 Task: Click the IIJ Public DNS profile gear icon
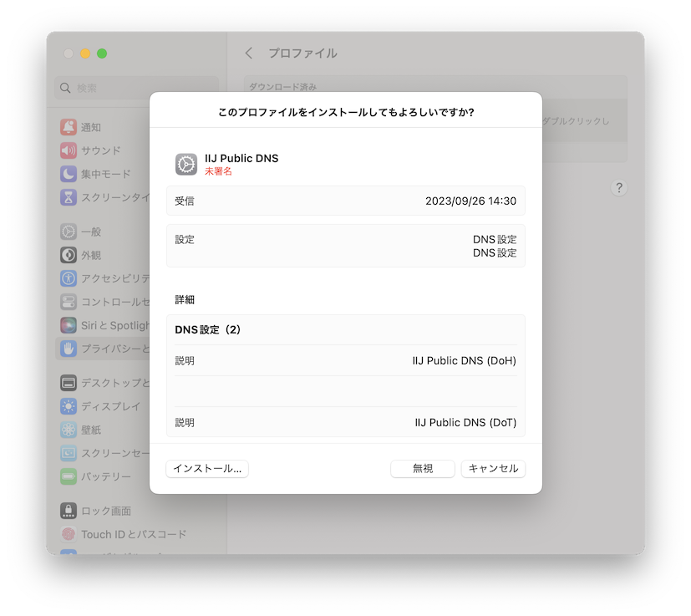pos(186,165)
